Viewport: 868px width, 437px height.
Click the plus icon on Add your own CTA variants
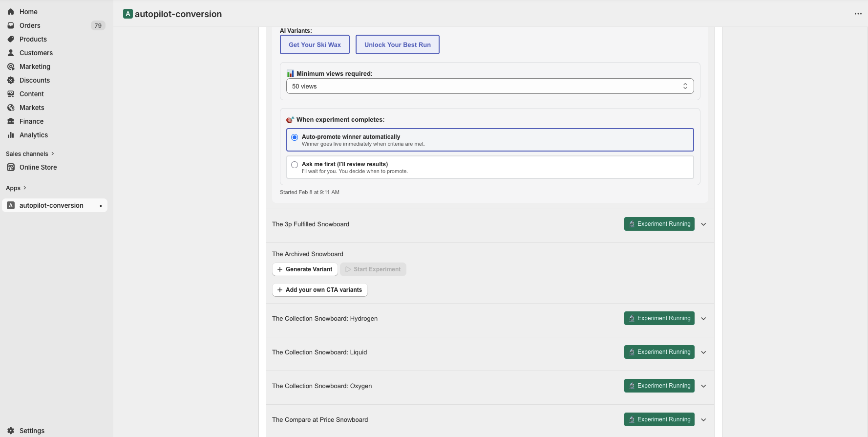[x=280, y=290]
